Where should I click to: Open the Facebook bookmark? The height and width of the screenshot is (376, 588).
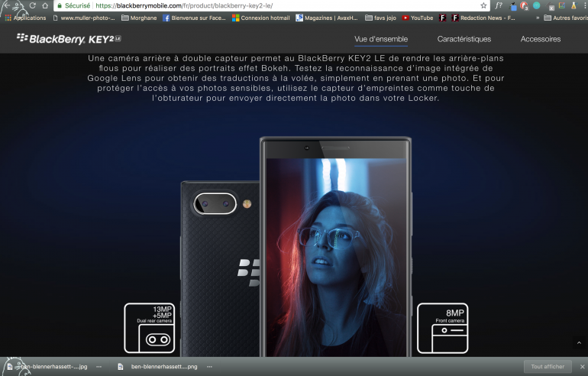[194, 18]
